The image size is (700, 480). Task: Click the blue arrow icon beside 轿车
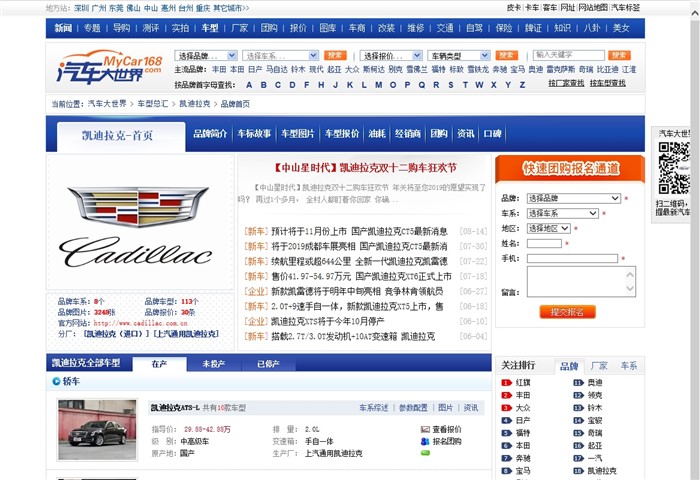point(56,381)
